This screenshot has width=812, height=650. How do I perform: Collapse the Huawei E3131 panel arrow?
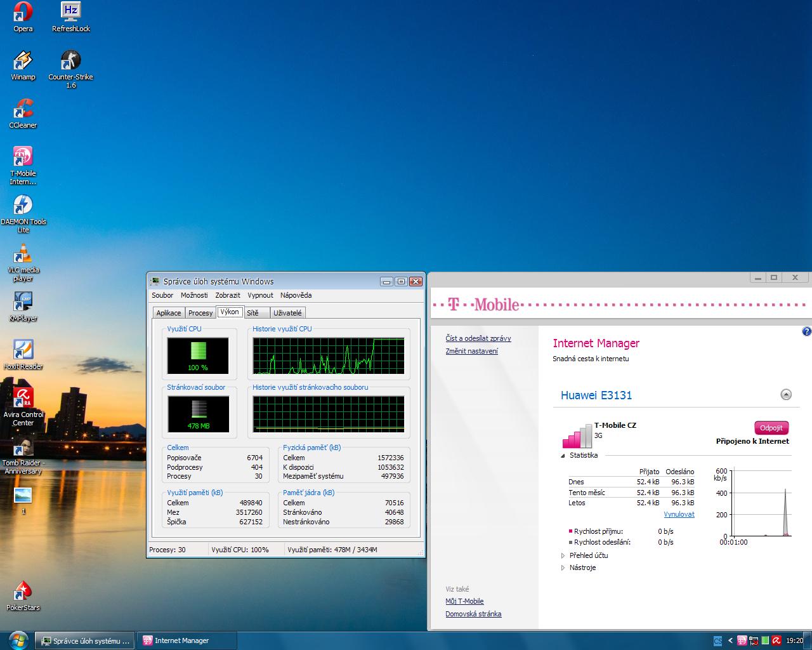785,395
